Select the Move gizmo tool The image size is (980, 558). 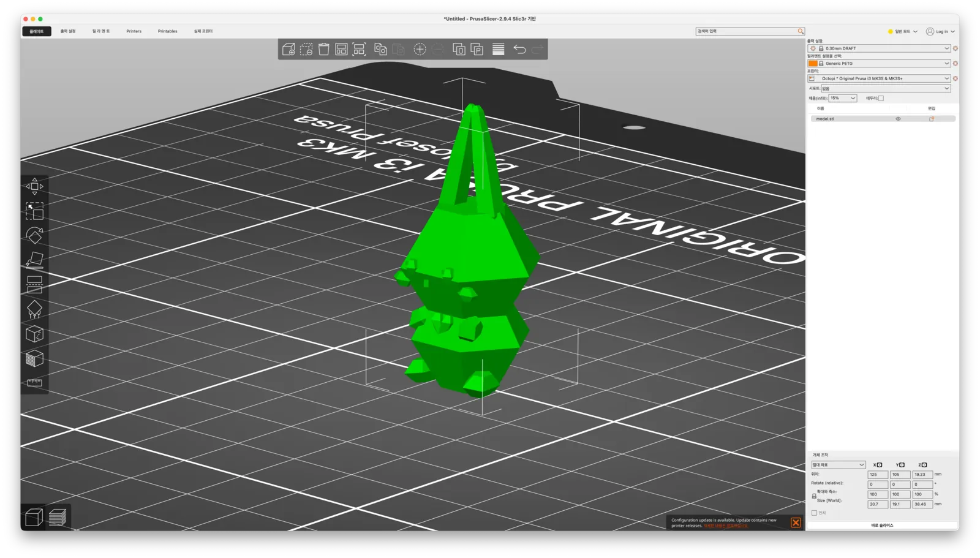[34, 186]
